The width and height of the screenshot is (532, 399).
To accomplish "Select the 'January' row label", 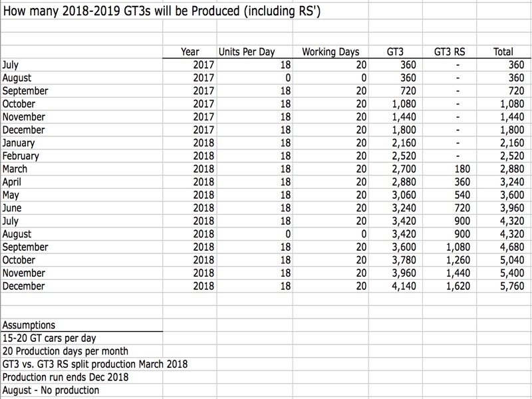I will pyautogui.click(x=19, y=143).
